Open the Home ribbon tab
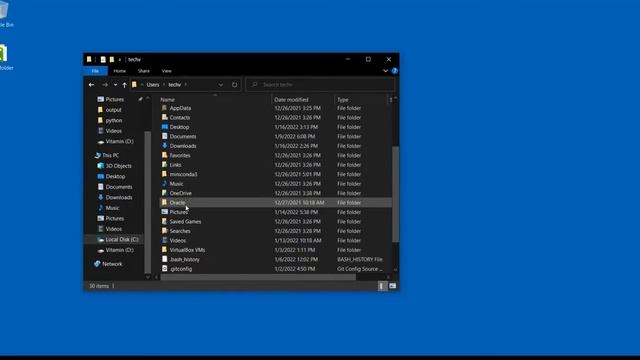The width and height of the screenshot is (640, 360). 120,71
